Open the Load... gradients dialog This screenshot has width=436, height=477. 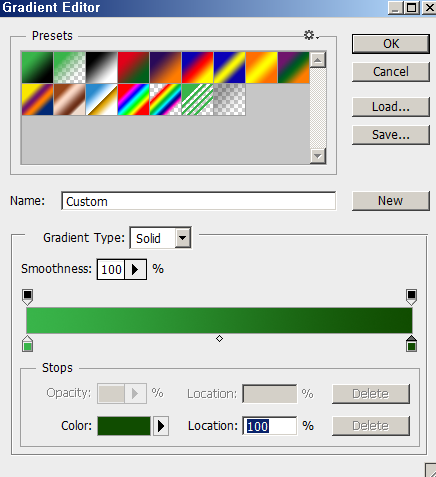point(391,107)
